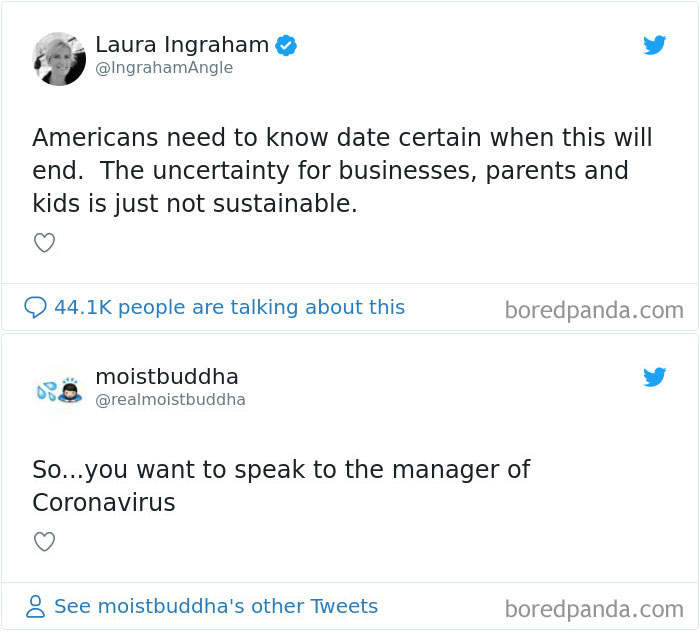Click the person silhouette icon
The width and height of the screenshot is (700, 633).
36,607
